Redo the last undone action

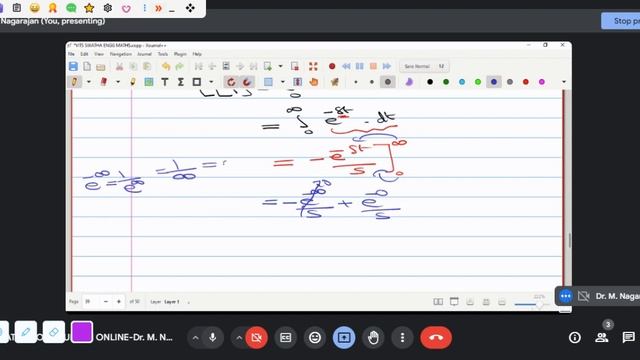(x=180, y=67)
